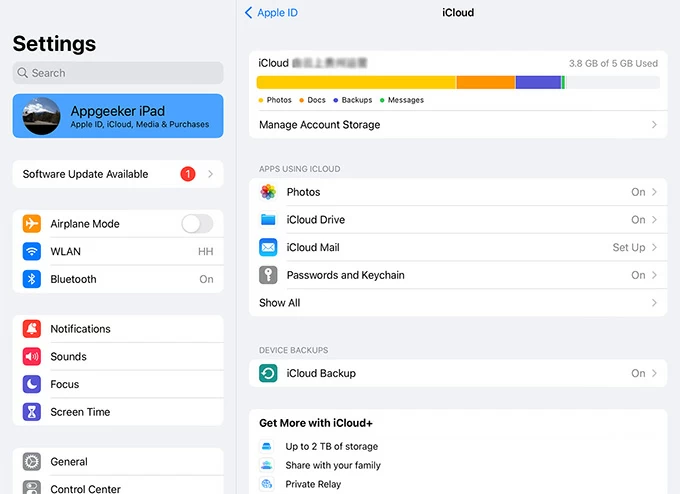Open Software Update Available chevron

pos(210,174)
